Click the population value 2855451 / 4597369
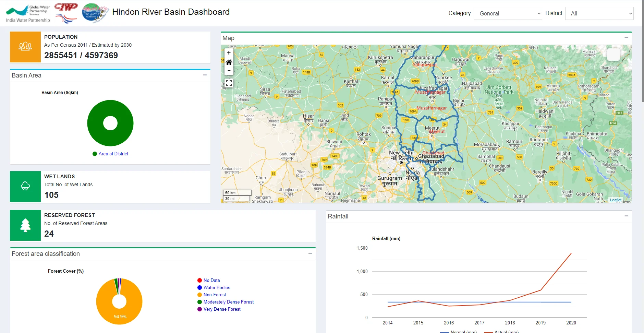This screenshot has width=644, height=333. [81, 55]
